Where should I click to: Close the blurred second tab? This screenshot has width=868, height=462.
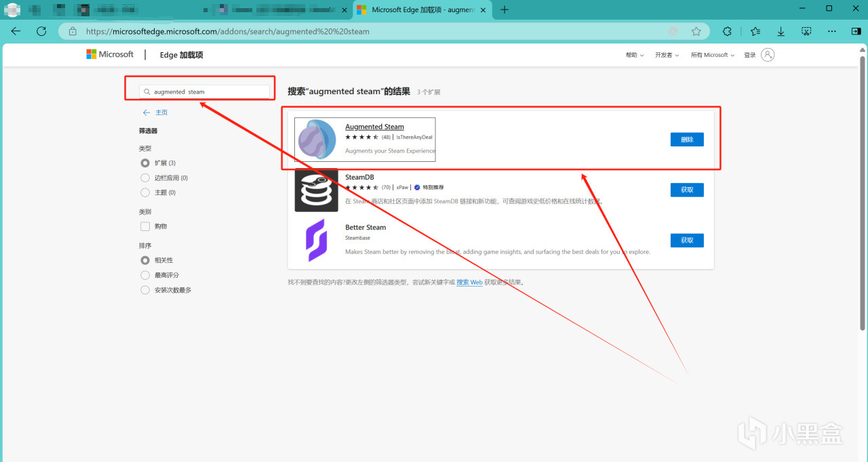[344, 9]
